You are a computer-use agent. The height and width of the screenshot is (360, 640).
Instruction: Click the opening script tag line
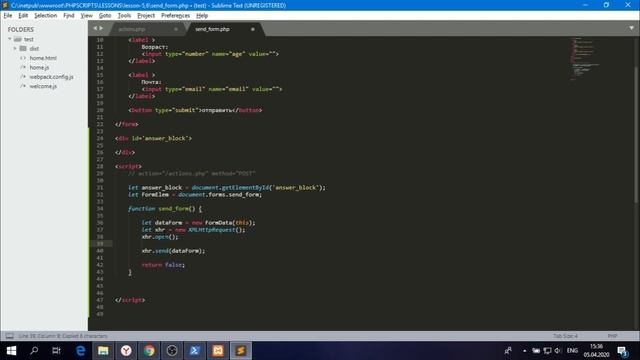tap(128, 166)
